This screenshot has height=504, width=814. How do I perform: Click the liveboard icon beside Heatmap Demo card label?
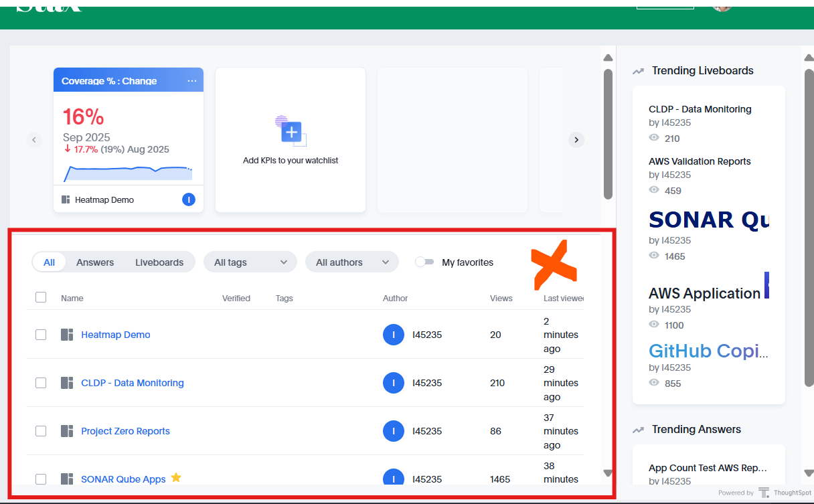pos(66,199)
